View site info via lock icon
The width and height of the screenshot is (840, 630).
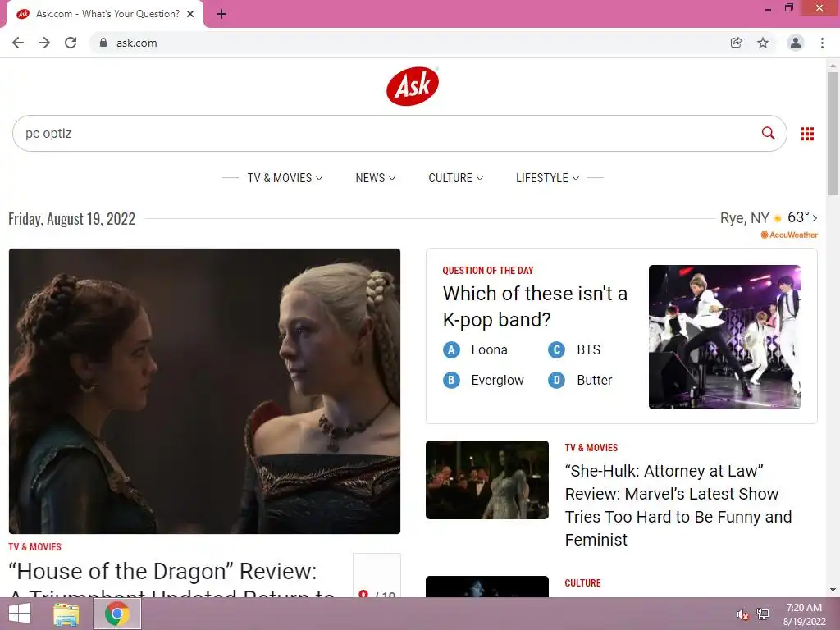(103, 43)
